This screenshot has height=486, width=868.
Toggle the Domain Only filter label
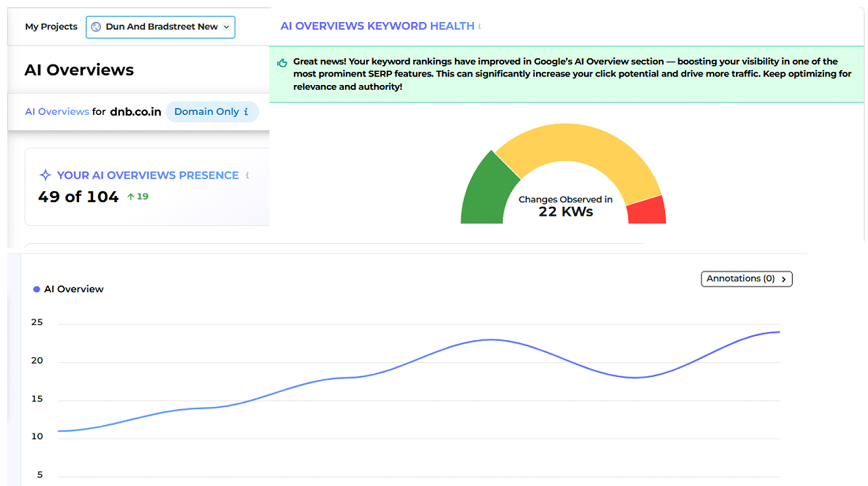(206, 112)
